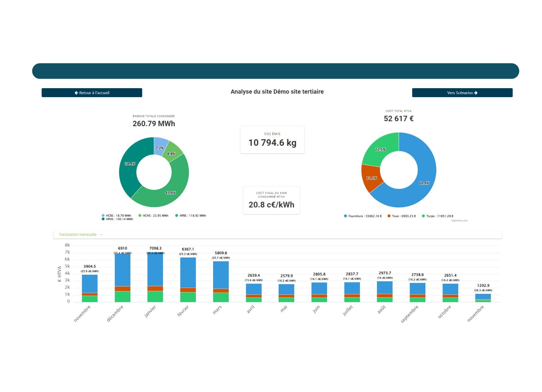
Task: Click the left arrow icon in Retour à l'accueil
Action: (x=76, y=93)
